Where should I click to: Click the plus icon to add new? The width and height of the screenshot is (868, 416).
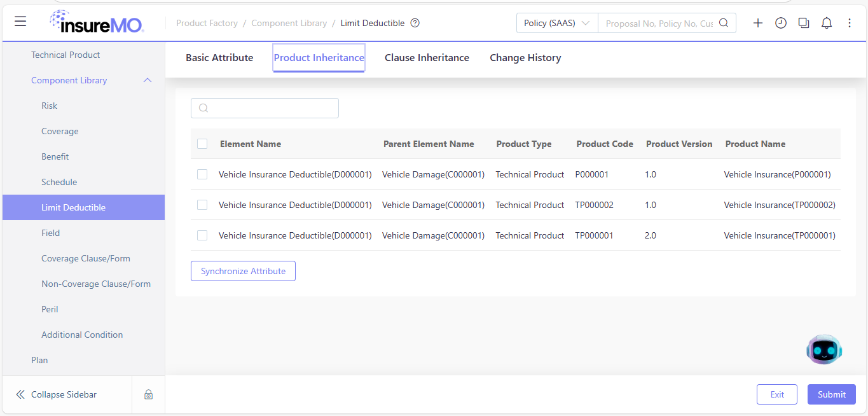tap(758, 23)
